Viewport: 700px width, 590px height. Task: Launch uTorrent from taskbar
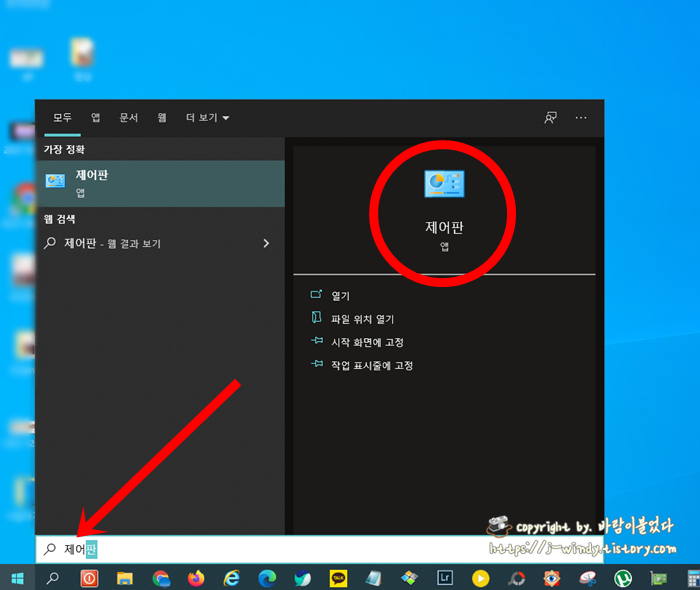(x=623, y=578)
